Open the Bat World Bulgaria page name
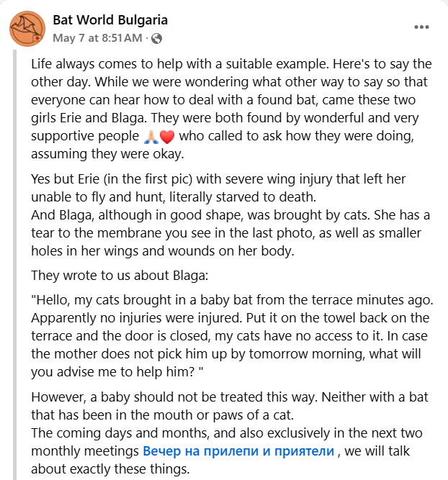Image resolution: width=448 pixels, height=480 pixels. [x=110, y=20]
